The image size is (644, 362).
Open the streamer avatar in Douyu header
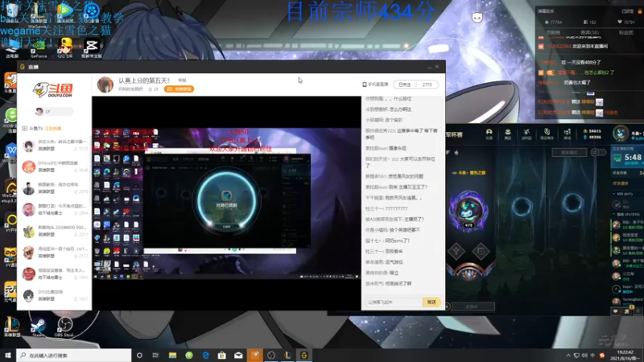(x=105, y=84)
